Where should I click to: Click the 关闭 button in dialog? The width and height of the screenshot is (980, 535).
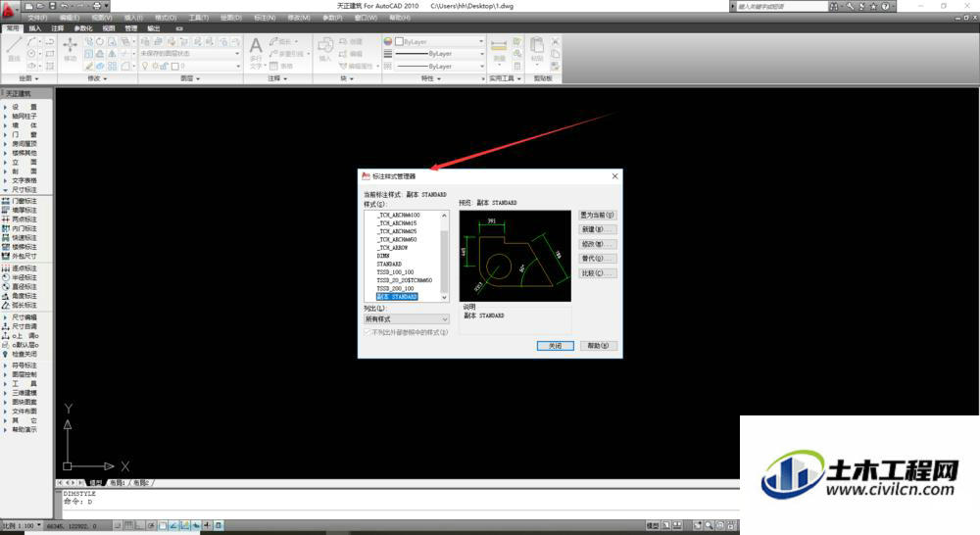555,346
